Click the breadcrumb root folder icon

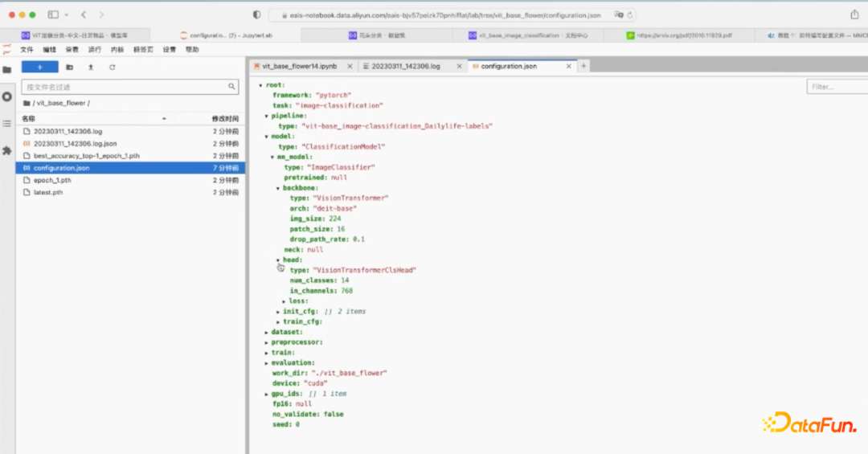pos(27,103)
